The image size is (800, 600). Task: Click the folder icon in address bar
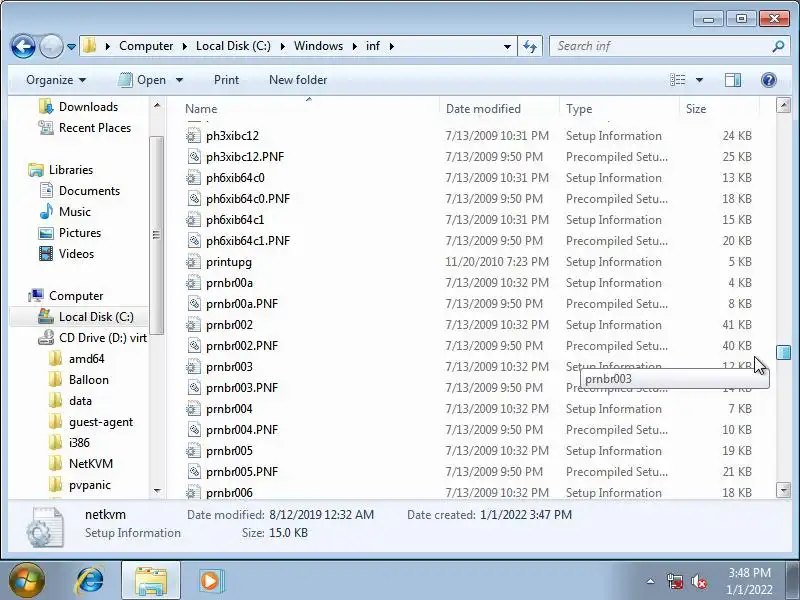89,46
